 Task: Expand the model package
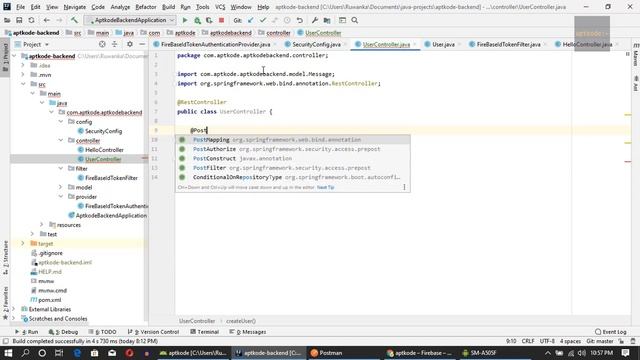pyautogui.click(x=61, y=187)
